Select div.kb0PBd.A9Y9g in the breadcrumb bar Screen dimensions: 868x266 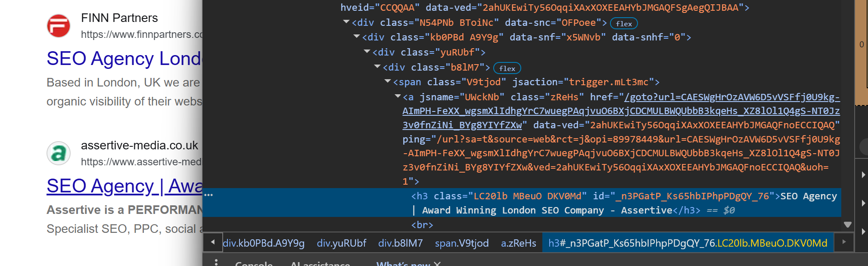click(x=264, y=243)
